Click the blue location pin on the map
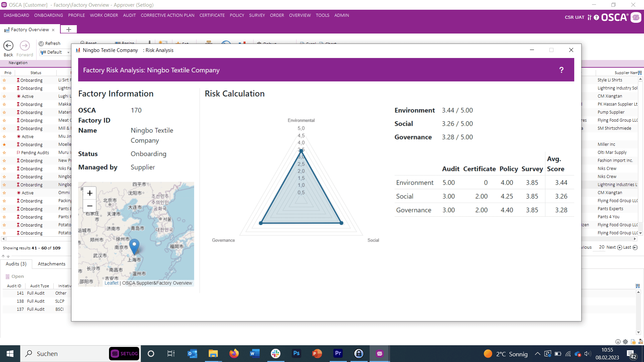This screenshot has width=644, height=362. click(134, 247)
